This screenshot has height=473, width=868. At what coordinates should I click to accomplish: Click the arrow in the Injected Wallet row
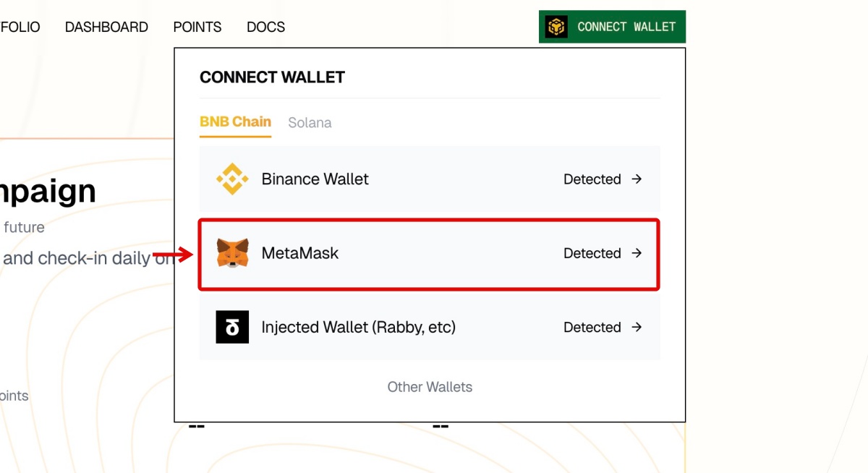pyautogui.click(x=637, y=327)
